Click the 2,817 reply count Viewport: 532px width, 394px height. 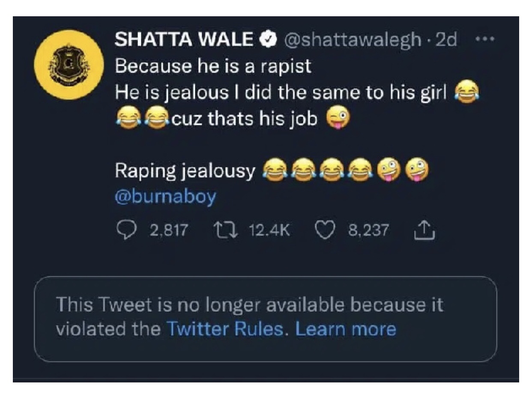169,231
